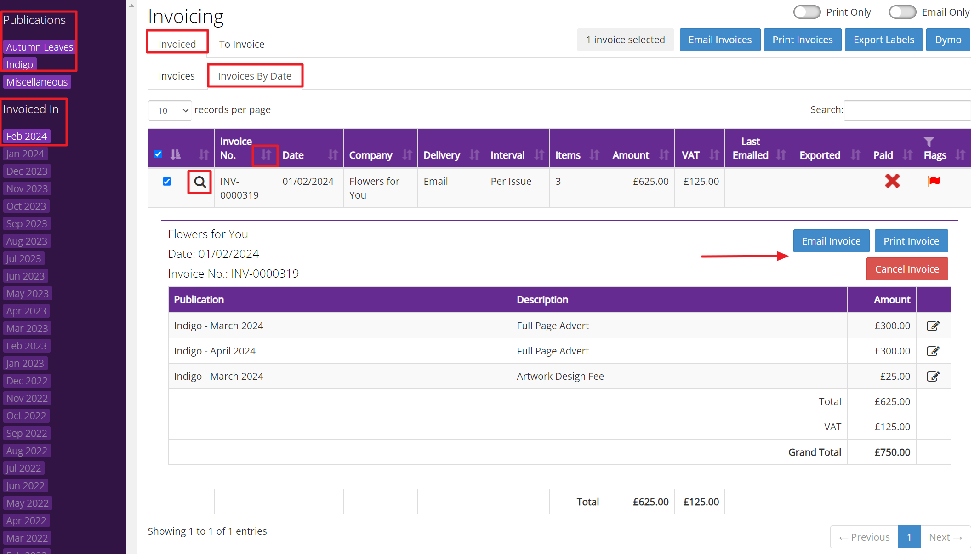Open the edit pencil for Indigo March 2024 Full Page Advert

(933, 326)
